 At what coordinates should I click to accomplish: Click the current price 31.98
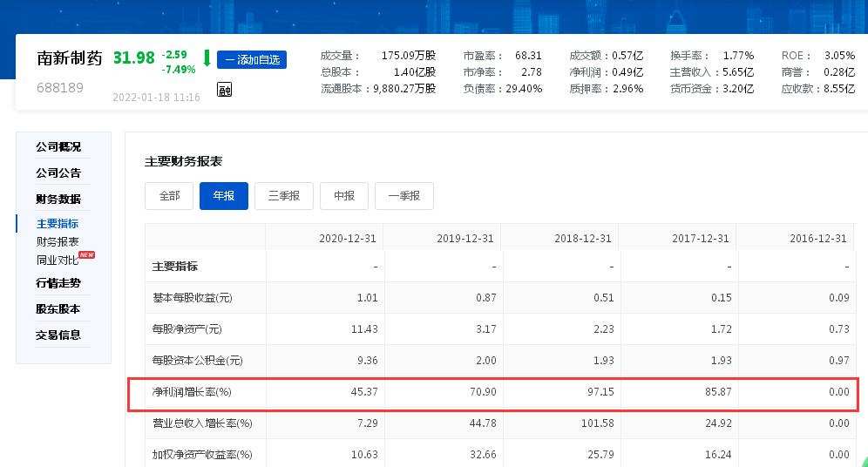click(x=134, y=58)
